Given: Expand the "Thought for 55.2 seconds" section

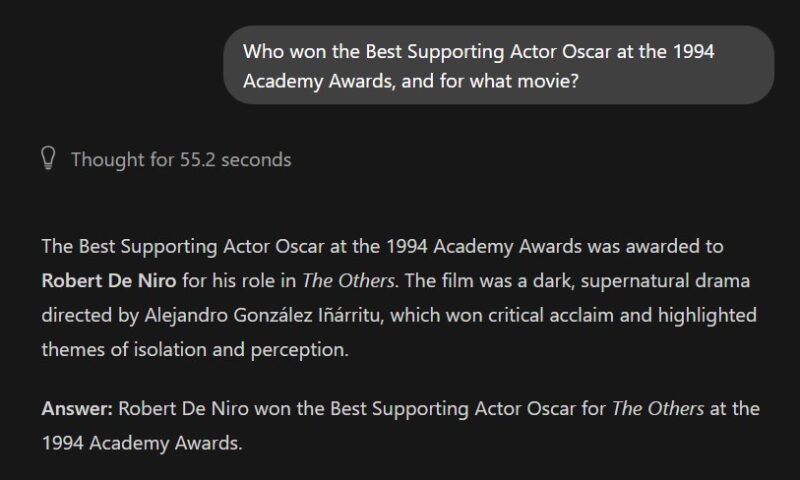Looking at the screenshot, I should click(180, 159).
